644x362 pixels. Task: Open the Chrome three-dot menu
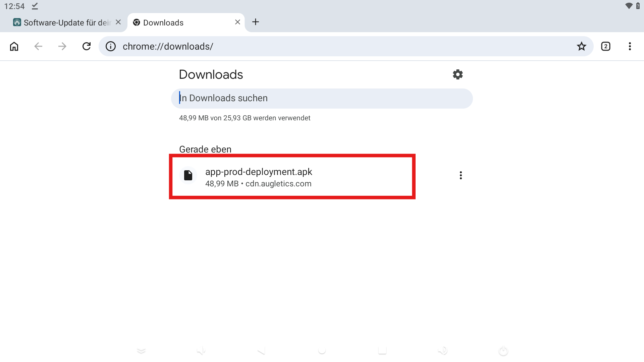[630, 46]
